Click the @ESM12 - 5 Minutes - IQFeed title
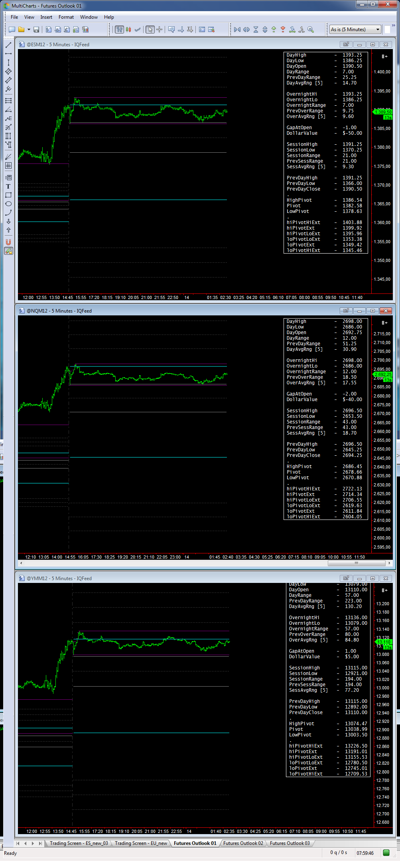The width and height of the screenshot is (400, 868). pos(58,45)
